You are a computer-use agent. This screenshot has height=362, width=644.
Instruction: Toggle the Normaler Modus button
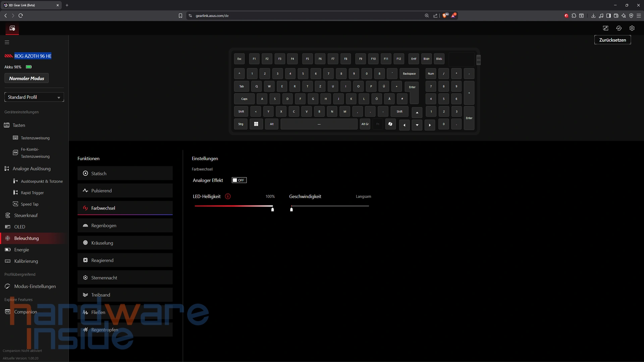[26, 78]
